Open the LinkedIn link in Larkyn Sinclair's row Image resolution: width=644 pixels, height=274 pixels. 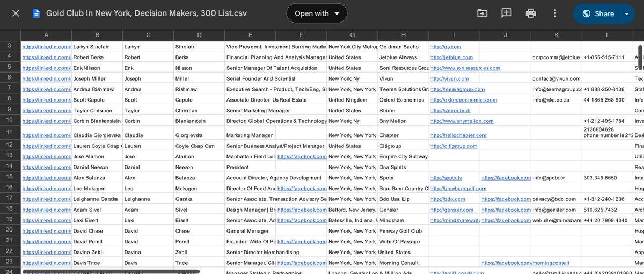tap(47, 47)
